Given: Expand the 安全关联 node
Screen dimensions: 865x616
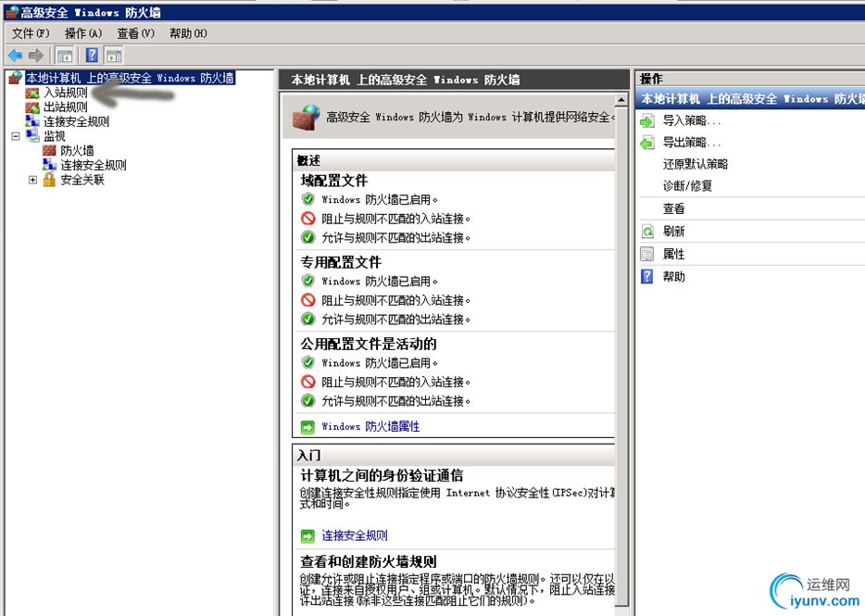Looking at the screenshot, I should click(x=32, y=180).
